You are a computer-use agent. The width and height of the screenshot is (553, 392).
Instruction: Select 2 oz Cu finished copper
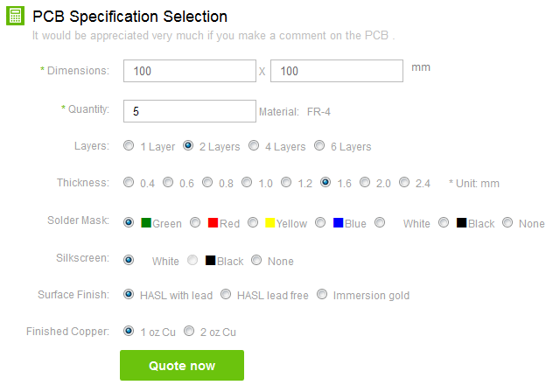pyautogui.click(x=189, y=332)
